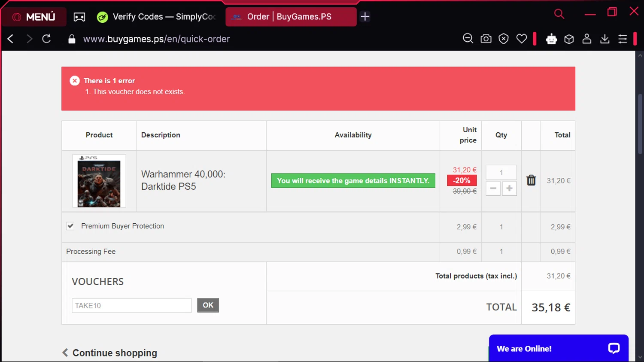Click the Processing Fee row label
The height and width of the screenshot is (362, 644).
91,252
